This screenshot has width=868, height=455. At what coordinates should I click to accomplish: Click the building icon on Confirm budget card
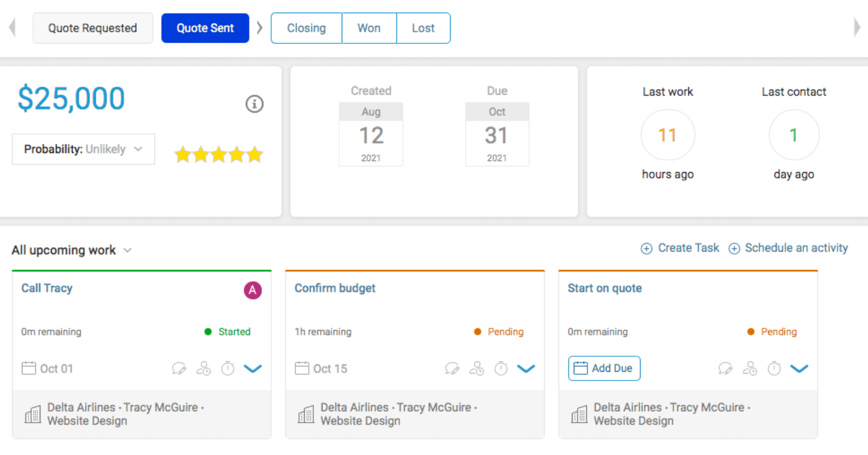(x=306, y=414)
